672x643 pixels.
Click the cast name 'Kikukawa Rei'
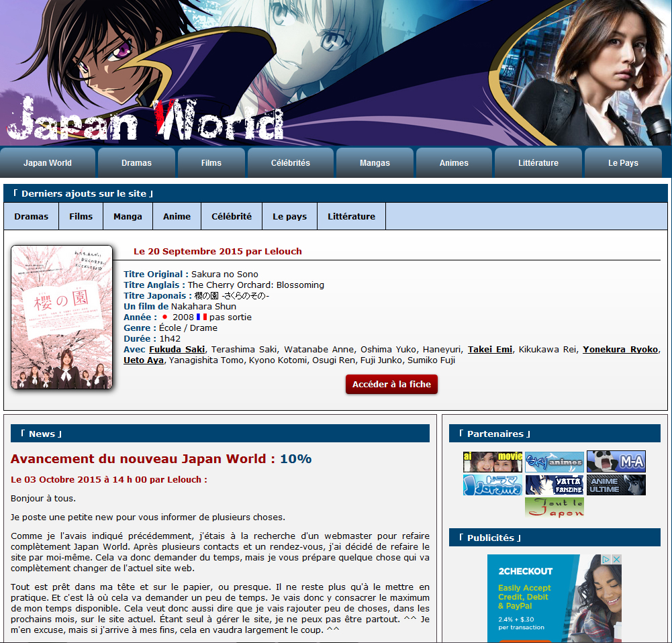[x=547, y=349]
